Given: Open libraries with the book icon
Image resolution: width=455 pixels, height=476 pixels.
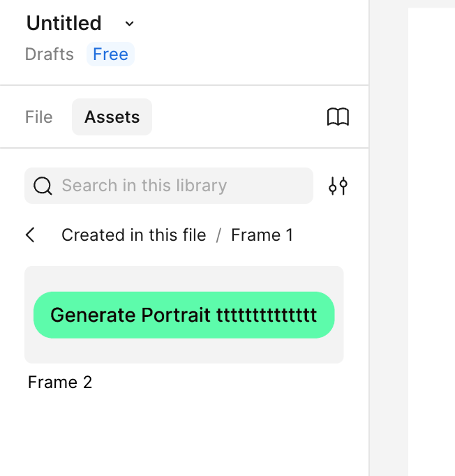Looking at the screenshot, I should [338, 117].
